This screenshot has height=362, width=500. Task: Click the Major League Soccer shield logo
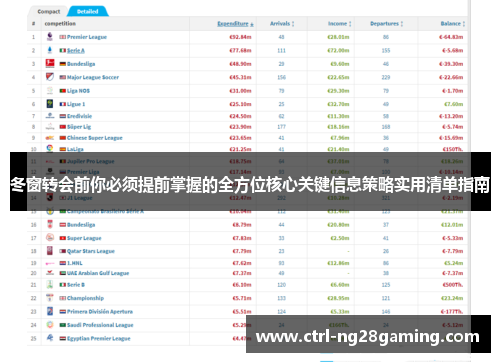pos(50,77)
